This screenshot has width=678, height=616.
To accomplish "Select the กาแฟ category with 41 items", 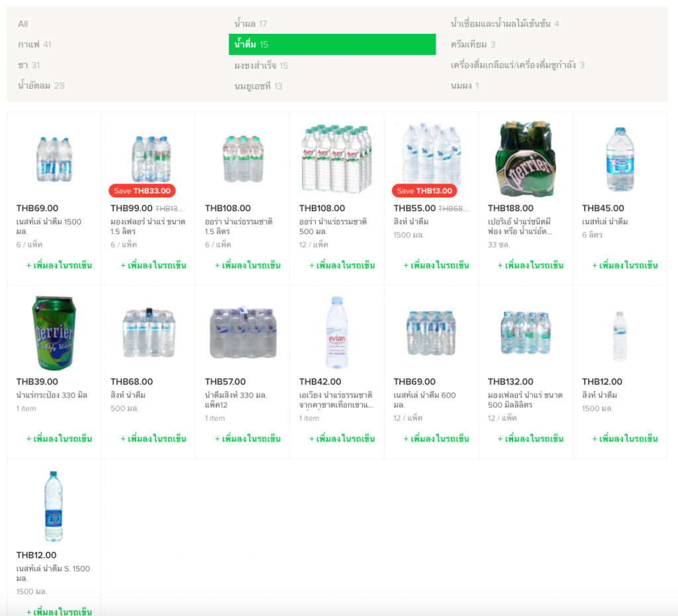I will coord(34,44).
